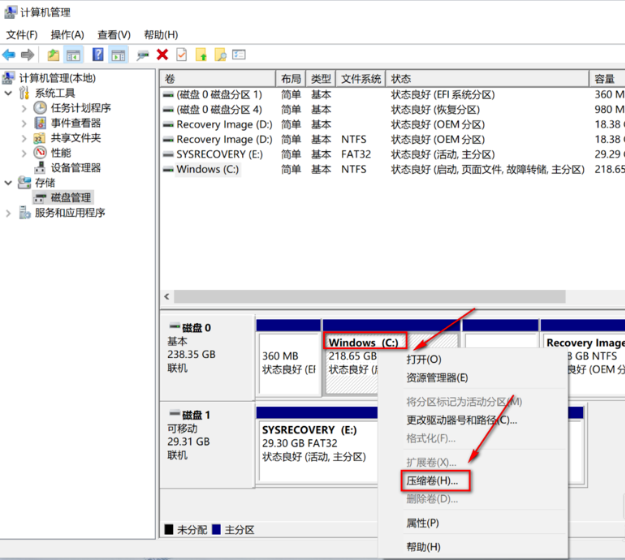Sort by the 类型 column header
This screenshot has height=560, width=625.
pyautogui.click(x=321, y=79)
